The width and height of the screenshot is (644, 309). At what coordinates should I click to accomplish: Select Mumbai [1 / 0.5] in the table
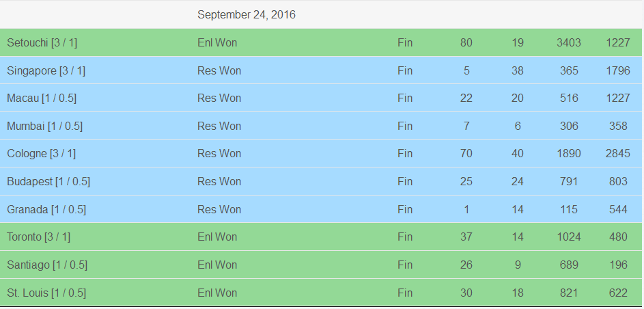[x=45, y=126]
